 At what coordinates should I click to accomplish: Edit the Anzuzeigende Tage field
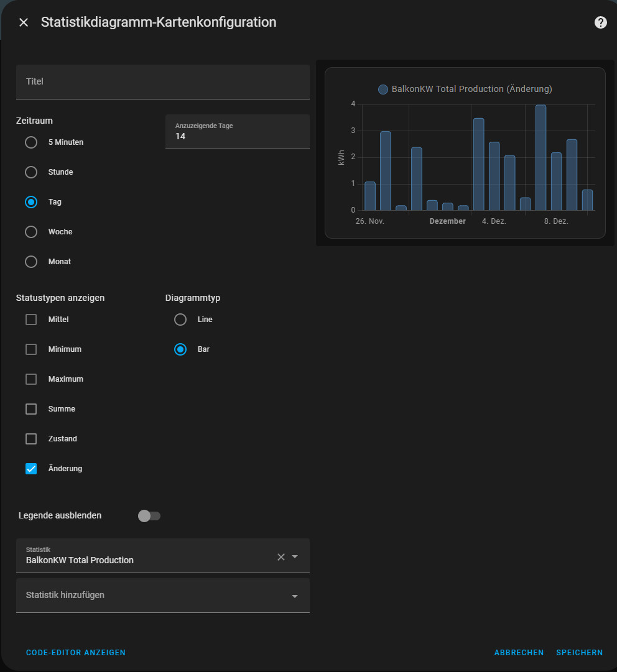tap(237, 136)
